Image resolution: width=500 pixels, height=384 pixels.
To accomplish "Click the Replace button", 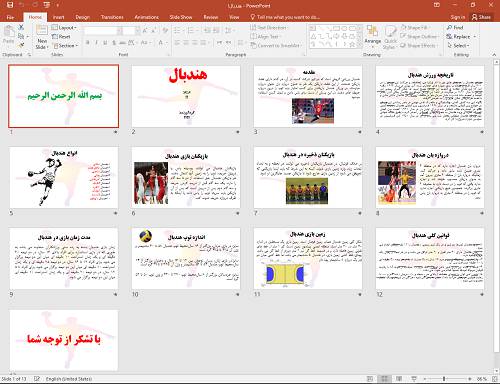I will click(461, 37).
